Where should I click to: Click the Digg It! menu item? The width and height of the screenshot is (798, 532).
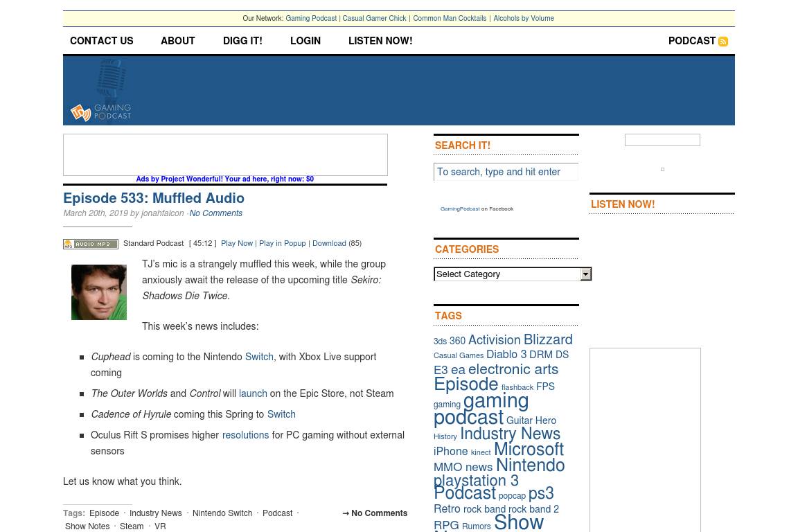pos(242,42)
